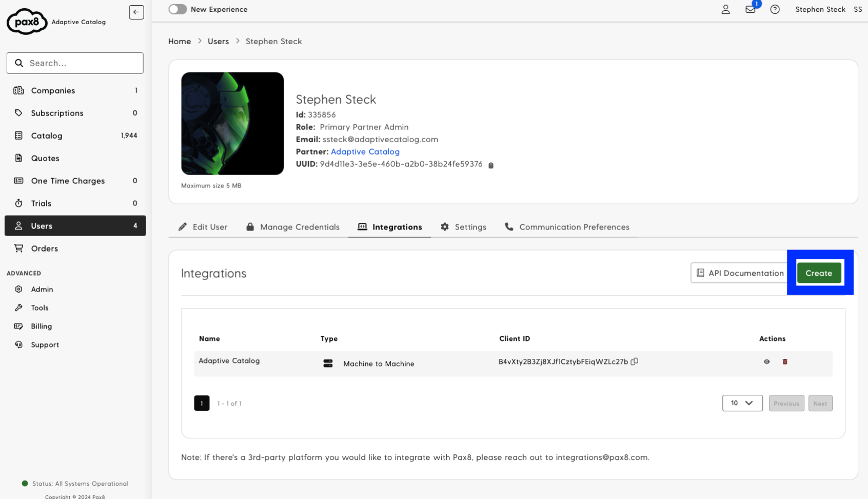
Task: Open the API Documentation button
Action: [x=740, y=273]
